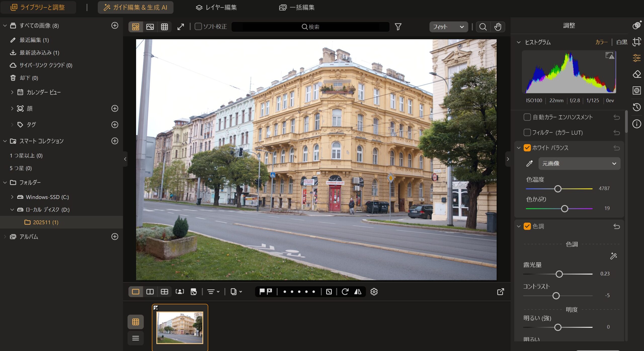This screenshot has height=351, width=644.
Task: Click into the 検索 search field
Action: tap(310, 27)
